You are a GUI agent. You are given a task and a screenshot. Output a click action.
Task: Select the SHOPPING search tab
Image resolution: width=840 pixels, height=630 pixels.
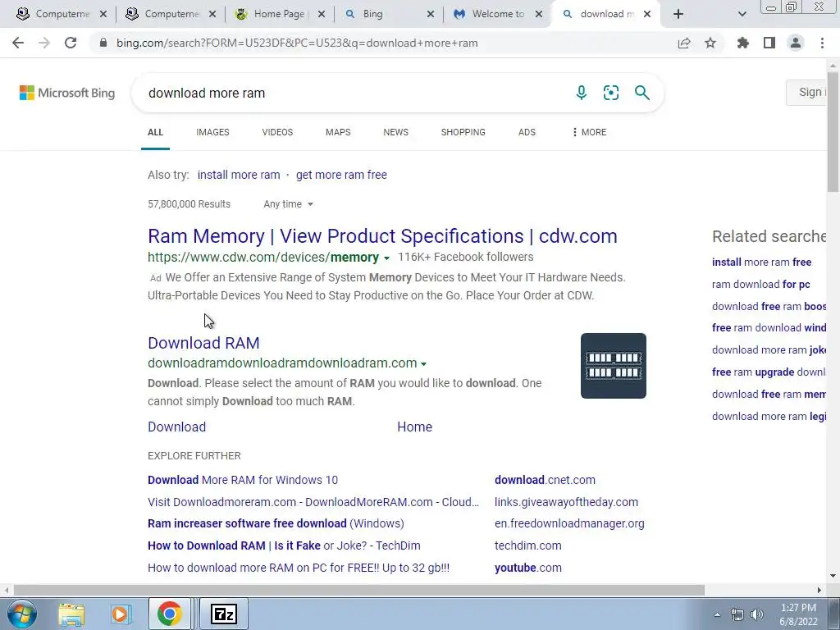coord(463,132)
